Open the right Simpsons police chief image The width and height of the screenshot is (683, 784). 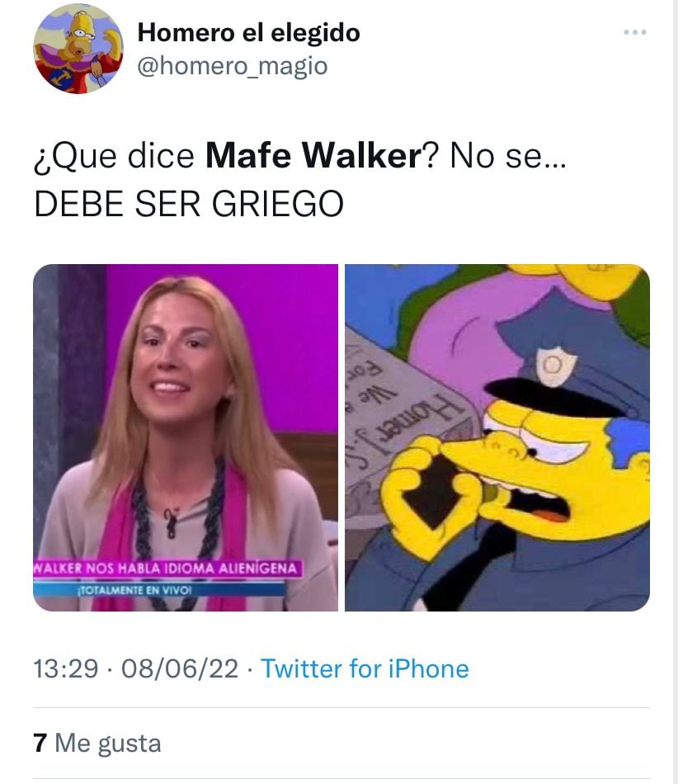(497, 437)
